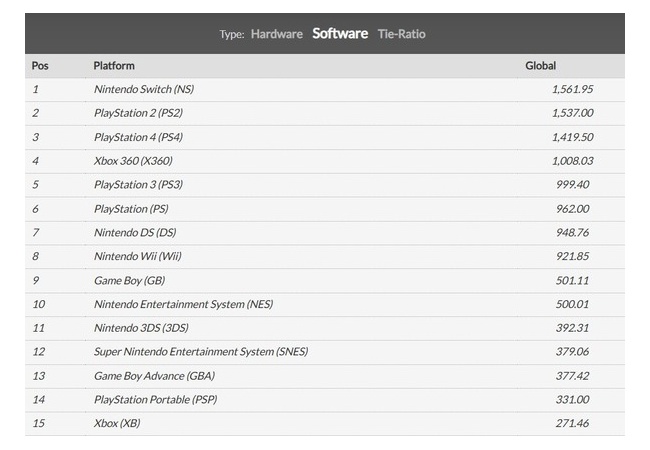Sort by the Global column header
The width and height of the screenshot is (650, 450).
tap(540, 66)
